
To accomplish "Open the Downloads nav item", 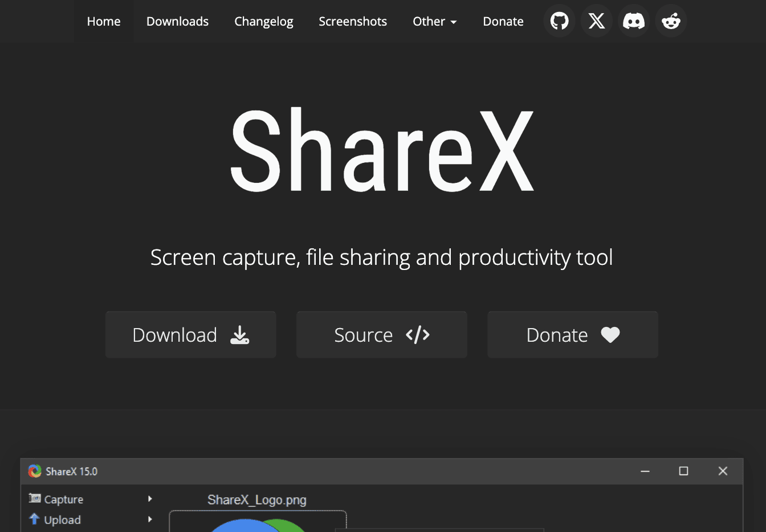I will pos(177,21).
